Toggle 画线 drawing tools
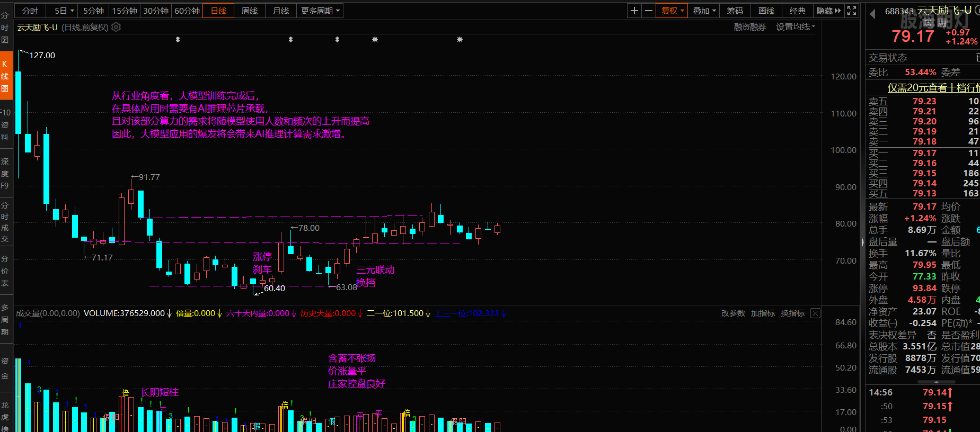This screenshot has height=432, width=980. point(766,11)
